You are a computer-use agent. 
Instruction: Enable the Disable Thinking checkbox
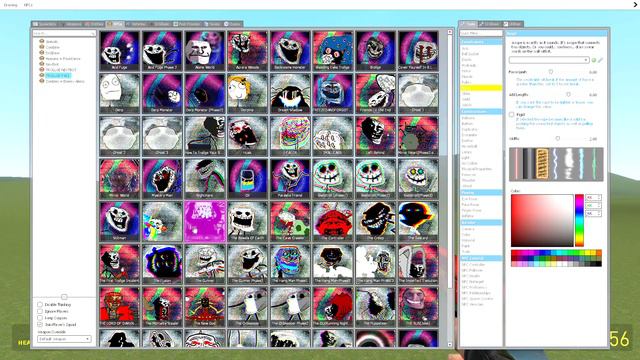[40, 304]
